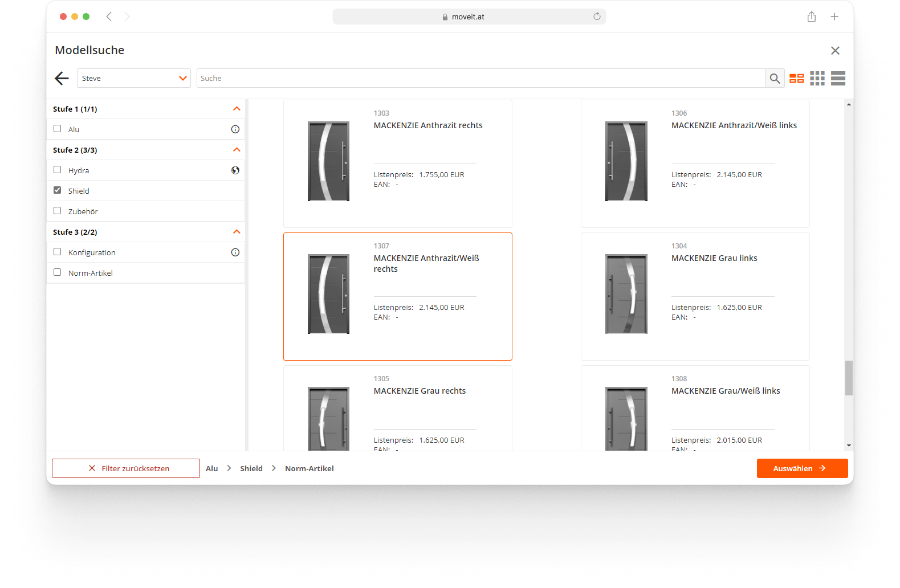The width and height of the screenshot is (900, 588).
Task: Check the Alu checkbox
Action: [57, 129]
